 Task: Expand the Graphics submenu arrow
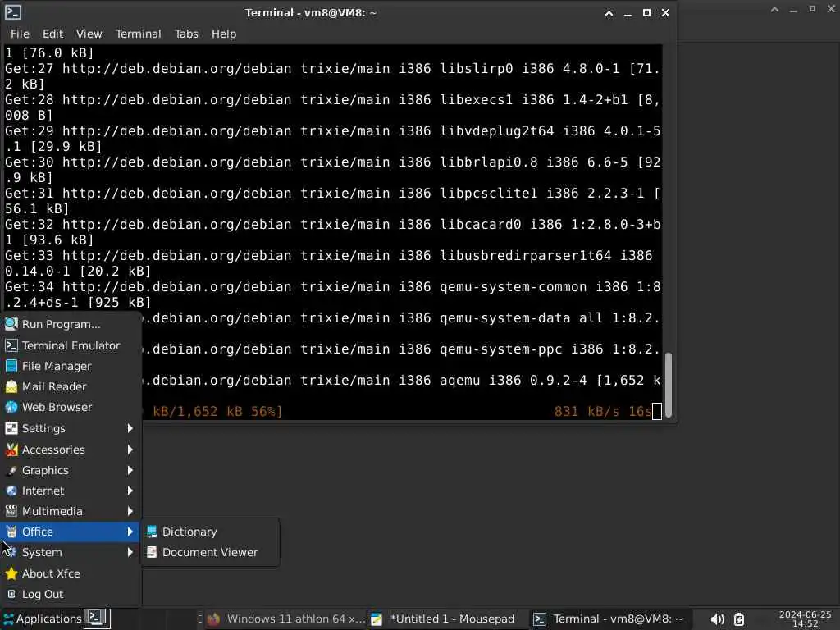130,470
